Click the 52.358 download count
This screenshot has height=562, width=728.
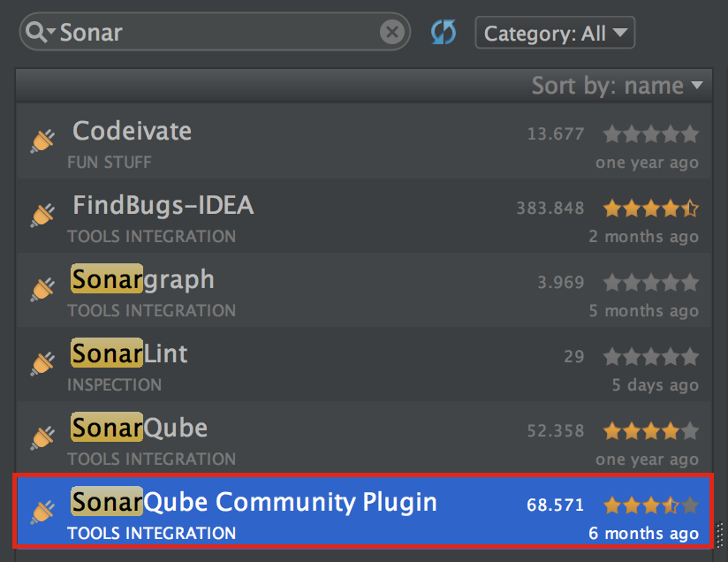(556, 431)
